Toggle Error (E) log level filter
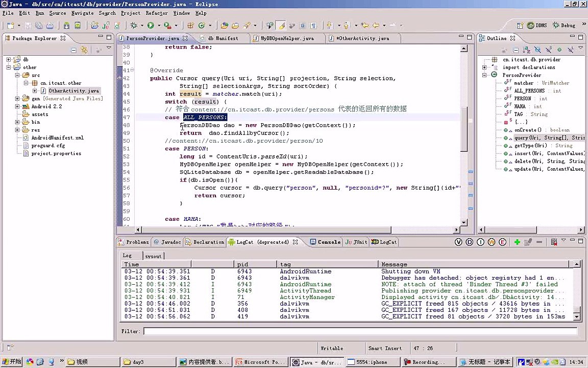The image size is (588, 368). tap(503, 242)
